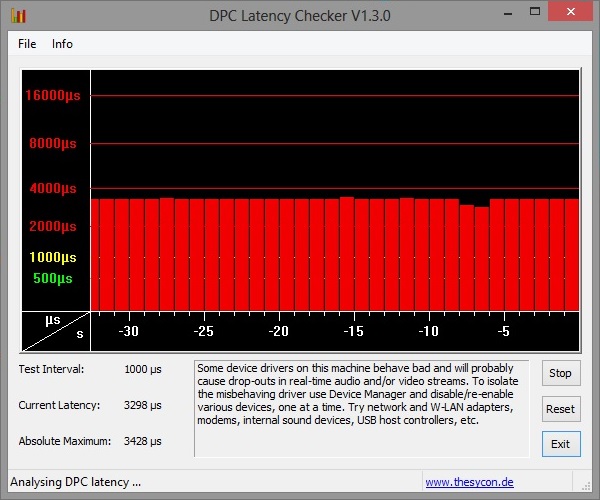
Task: Click the -25 time axis label
Action: click(204, 331)
